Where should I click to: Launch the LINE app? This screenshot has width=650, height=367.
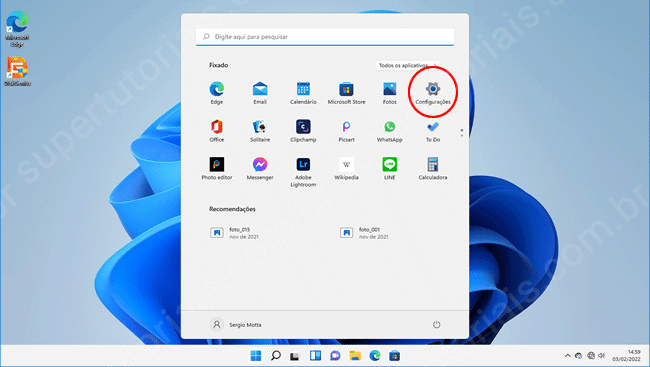[390, 168]
